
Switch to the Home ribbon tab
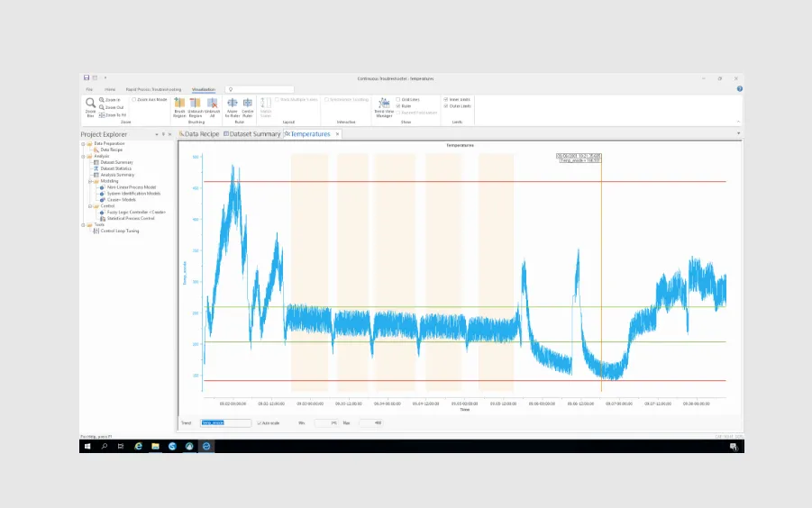point(110,89)
